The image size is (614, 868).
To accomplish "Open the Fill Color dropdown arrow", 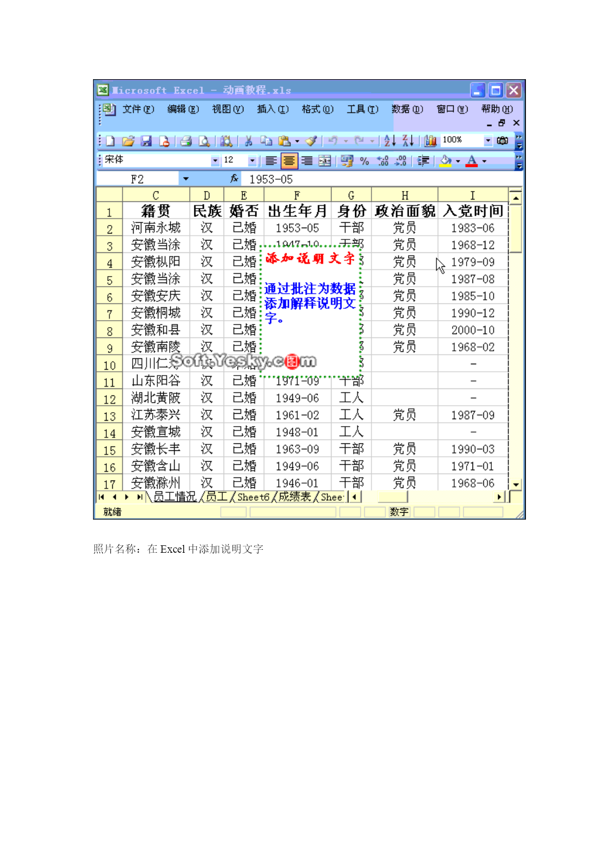I will [x=458, y=161].
